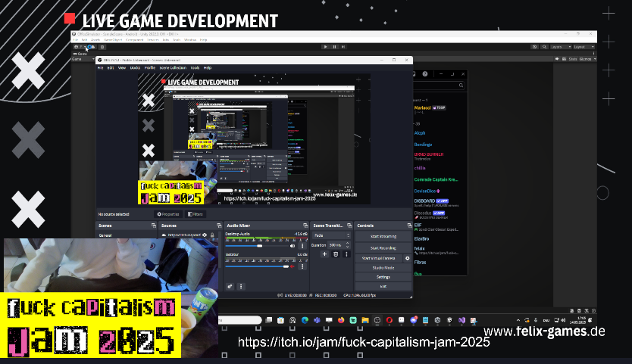Open the Unity Game view dropdown

83,59
